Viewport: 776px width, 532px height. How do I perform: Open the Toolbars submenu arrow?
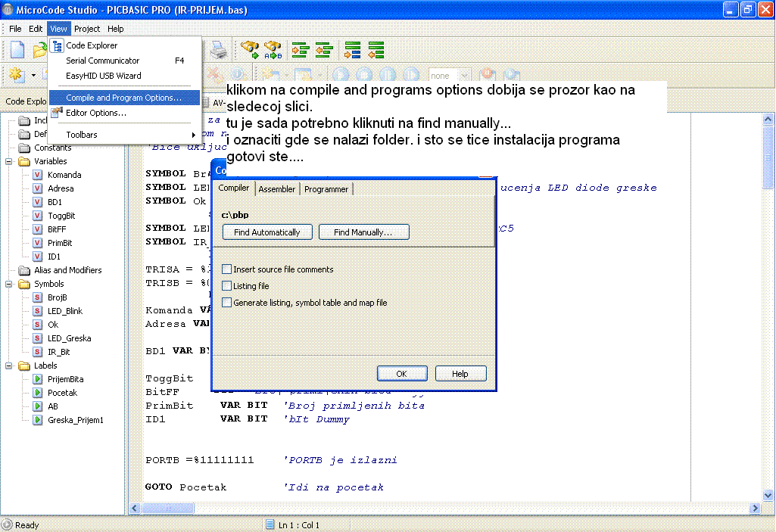coord(194,135)
